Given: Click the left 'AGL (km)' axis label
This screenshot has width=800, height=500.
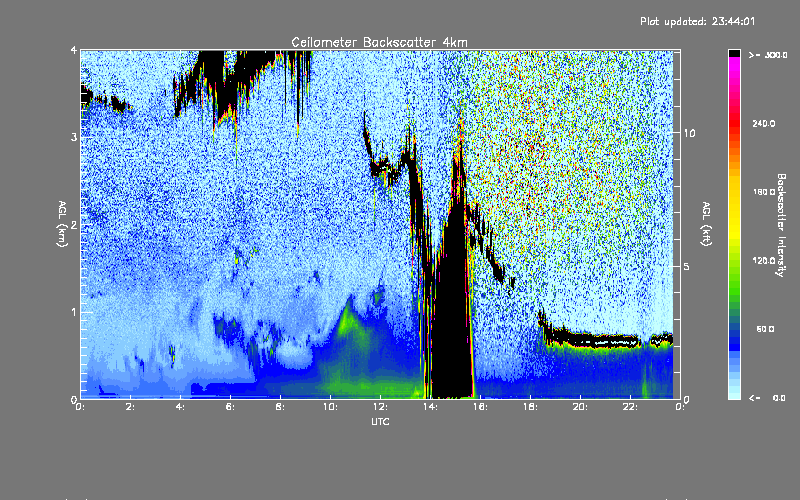Looking at the screenshot, I should (x=62, y=224).
